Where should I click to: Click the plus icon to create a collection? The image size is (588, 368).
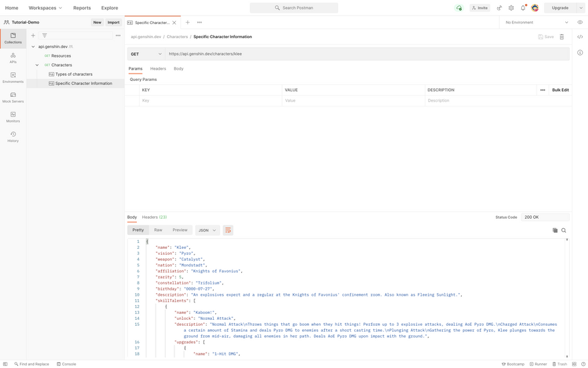[33, 35]
